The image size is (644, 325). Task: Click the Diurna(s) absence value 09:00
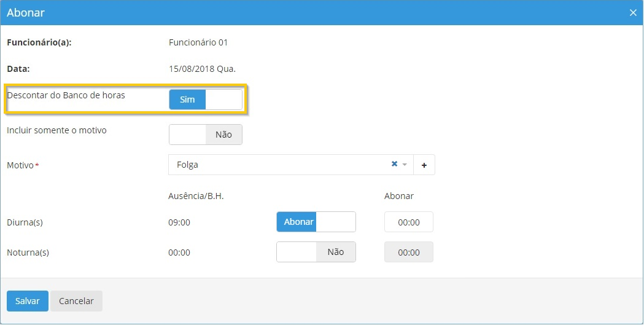click(x=179, y=222)
